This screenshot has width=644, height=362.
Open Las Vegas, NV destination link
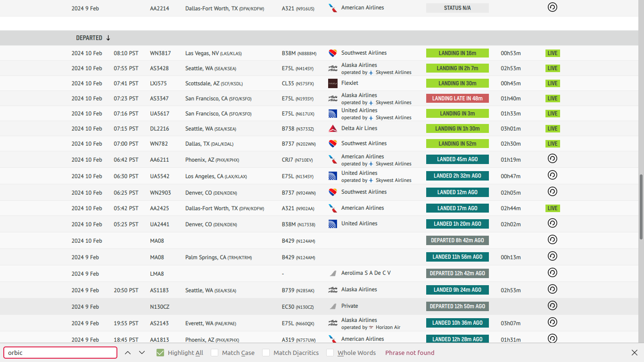click(x=214, y=53)
